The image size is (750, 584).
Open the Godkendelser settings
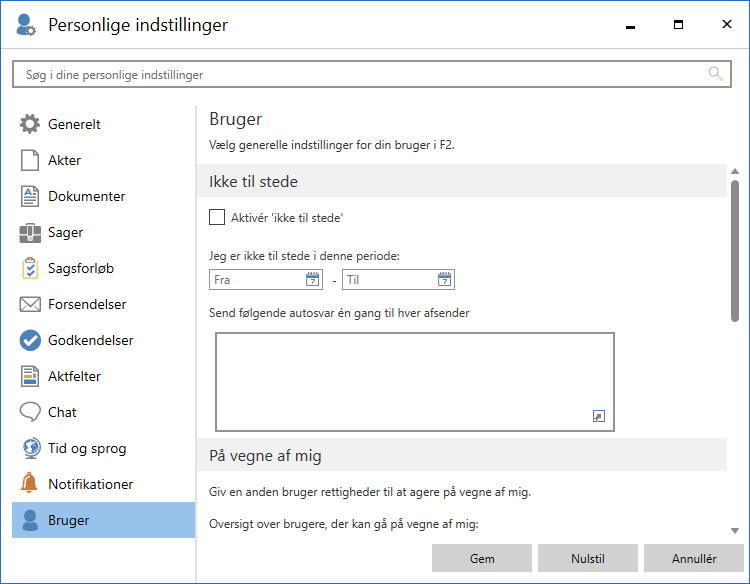103,340
